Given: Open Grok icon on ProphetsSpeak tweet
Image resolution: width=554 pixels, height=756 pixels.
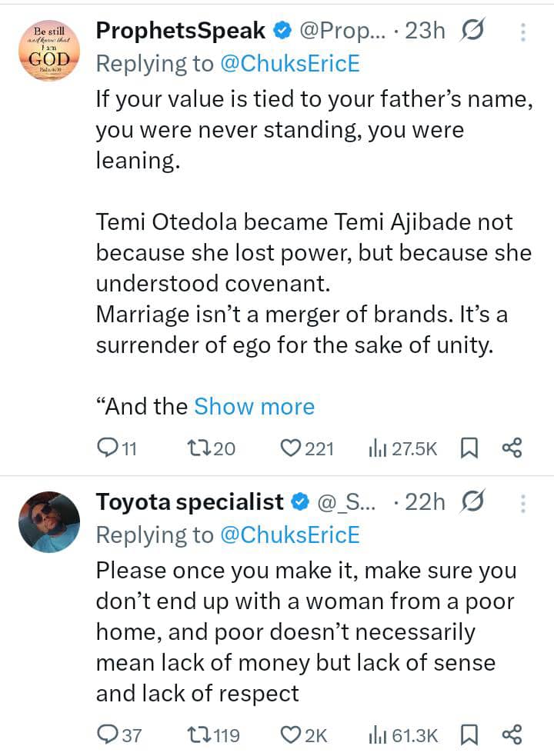Looking at the screenshot, I should point(471,31).
